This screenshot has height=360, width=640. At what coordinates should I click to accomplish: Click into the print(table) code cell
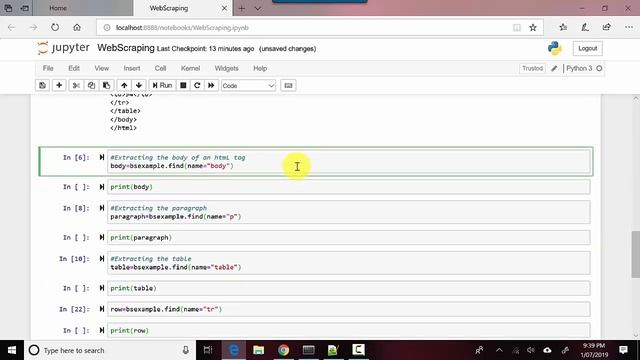click(349, 288)
